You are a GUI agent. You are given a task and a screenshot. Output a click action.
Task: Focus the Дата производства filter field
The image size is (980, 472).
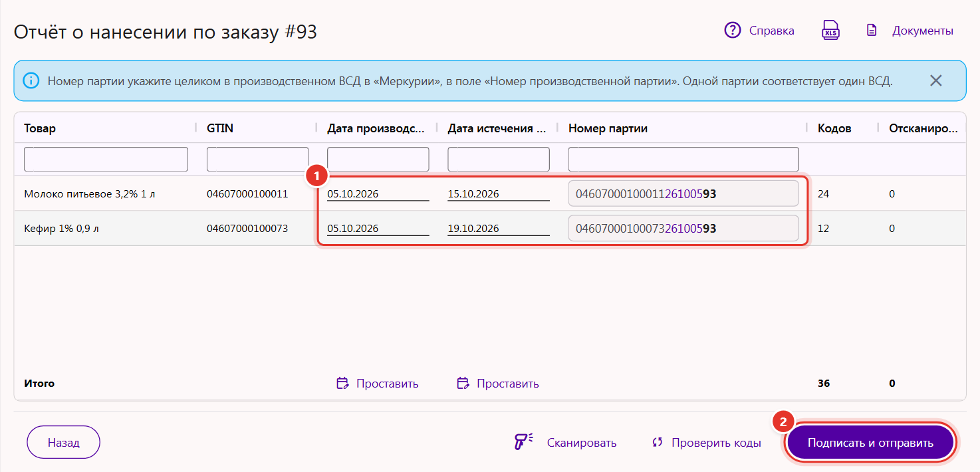tap(378, 160)
